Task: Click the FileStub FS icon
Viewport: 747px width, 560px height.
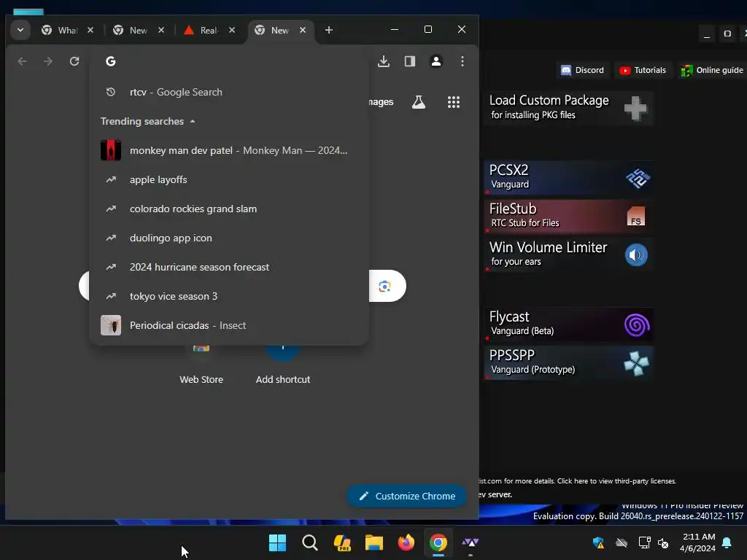Action: (x=635, y=216)
